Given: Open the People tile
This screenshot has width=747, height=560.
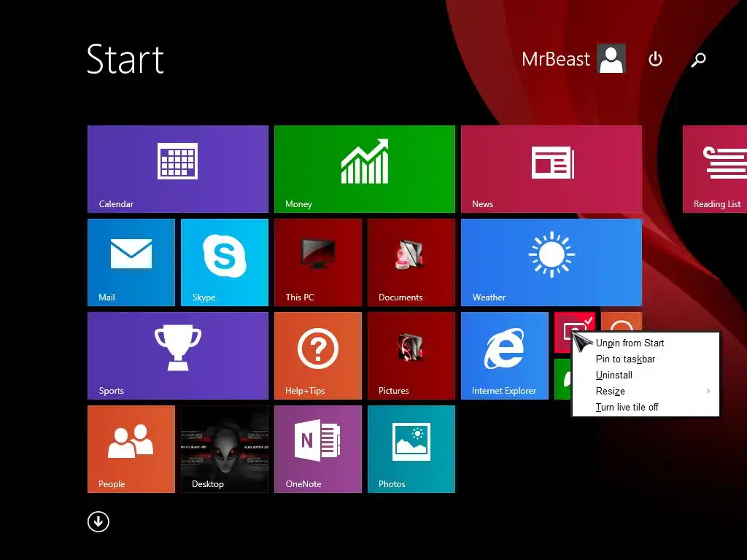Looking at the screenshot, I should (x=131, y=449).
